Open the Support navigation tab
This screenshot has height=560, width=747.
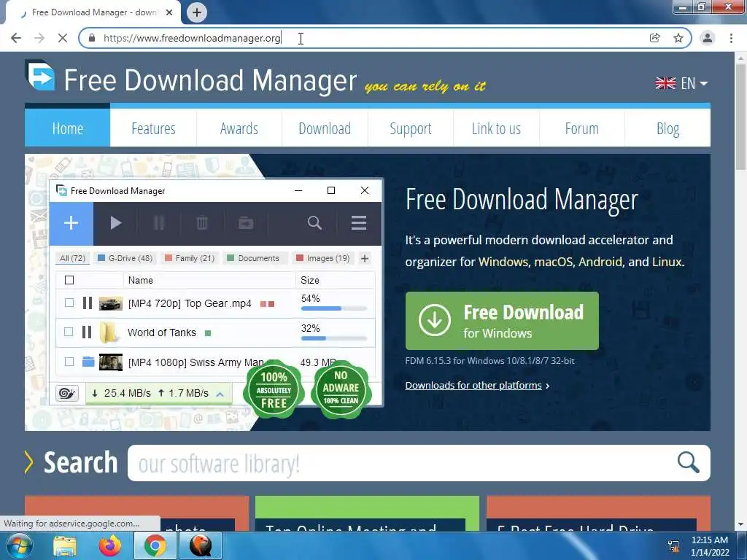(x=411, y=128)
